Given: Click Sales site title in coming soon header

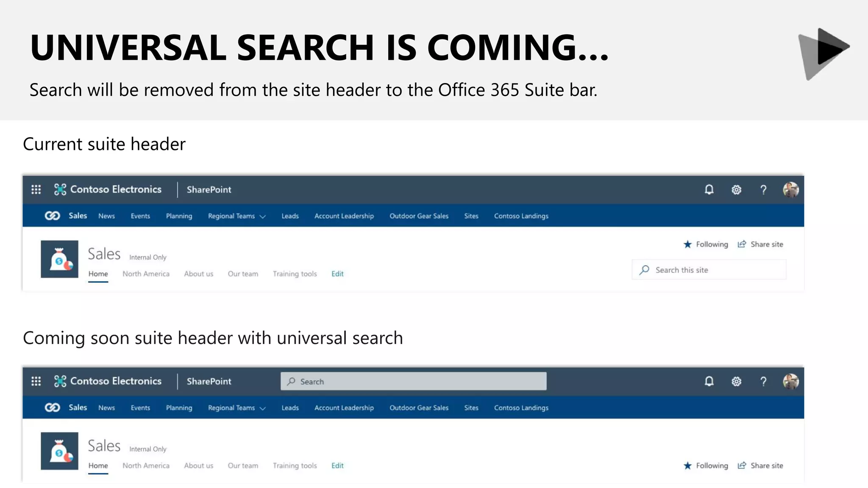Looking at the screenshot, I should pos(104,446).
